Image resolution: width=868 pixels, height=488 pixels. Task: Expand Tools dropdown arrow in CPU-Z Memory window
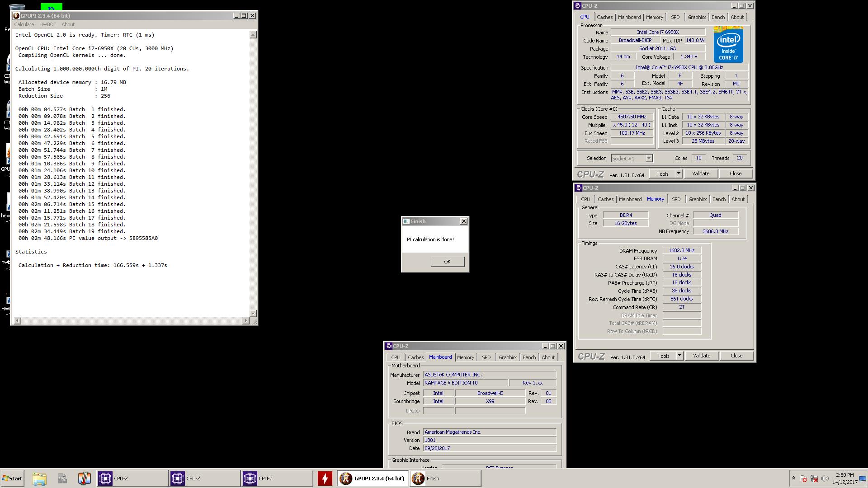click(x=679, y=356)
